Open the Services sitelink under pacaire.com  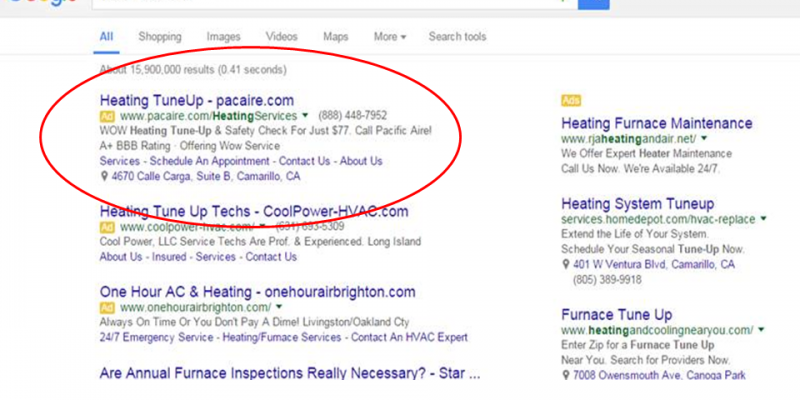119,161
